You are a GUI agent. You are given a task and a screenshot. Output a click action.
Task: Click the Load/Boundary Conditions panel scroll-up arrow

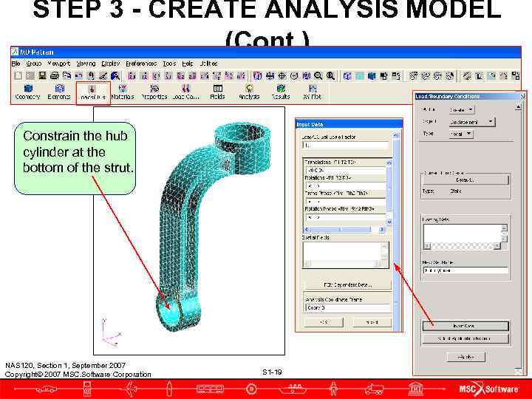[x=518, y=108]
